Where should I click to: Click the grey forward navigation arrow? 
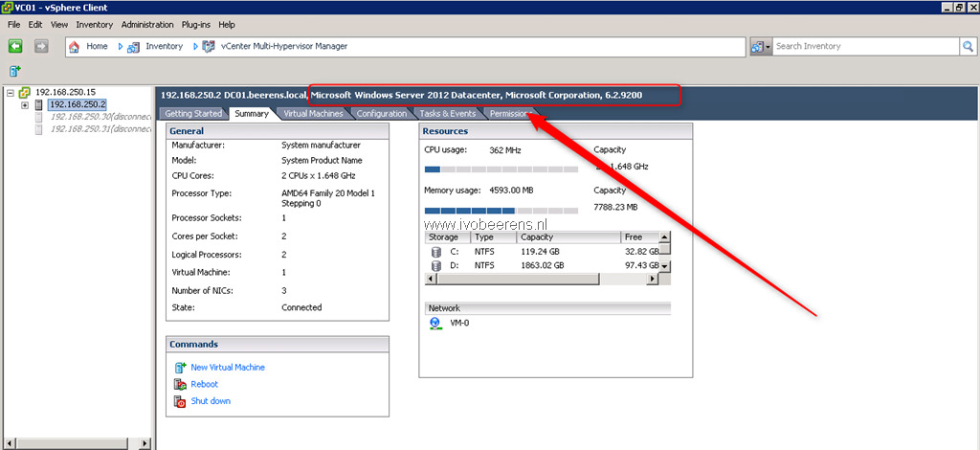pos(41,46)
